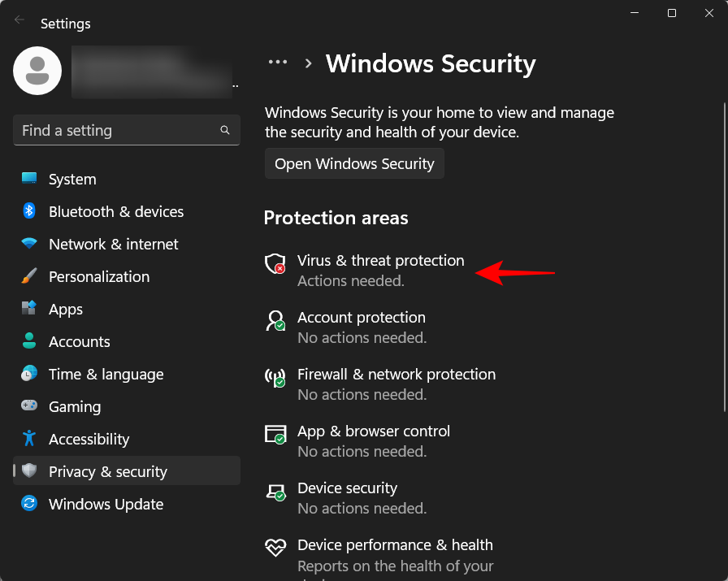Switch to System settings
Image resolution: width=728 pixels, height=581 pixels.
[x=71, y=179]
